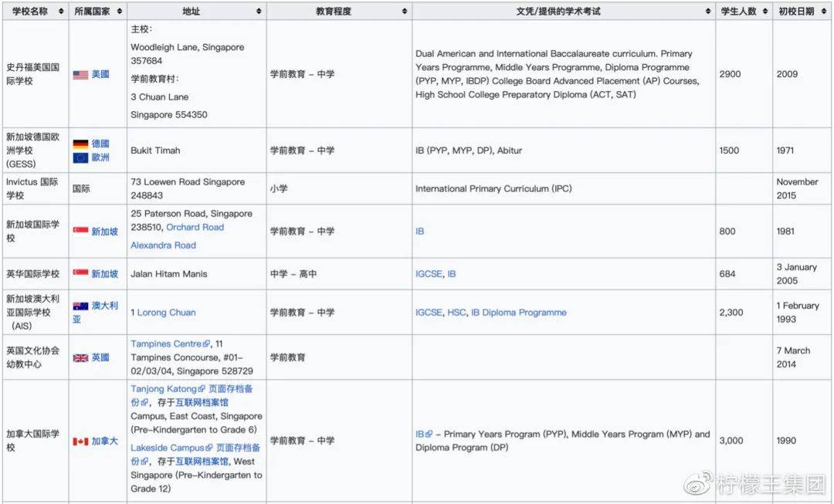Open the IB link in the 新加坡国际学校 row
The image size is (834, 504).
pos(419,231)
